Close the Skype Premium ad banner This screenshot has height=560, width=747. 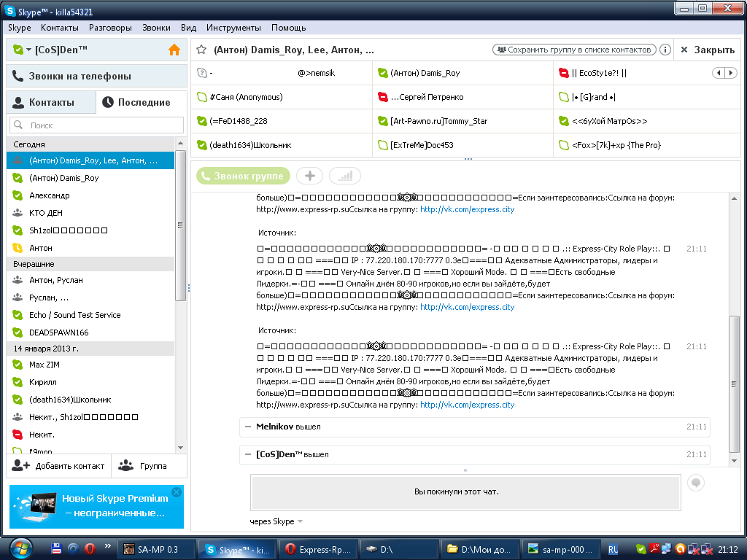[177, 492]
